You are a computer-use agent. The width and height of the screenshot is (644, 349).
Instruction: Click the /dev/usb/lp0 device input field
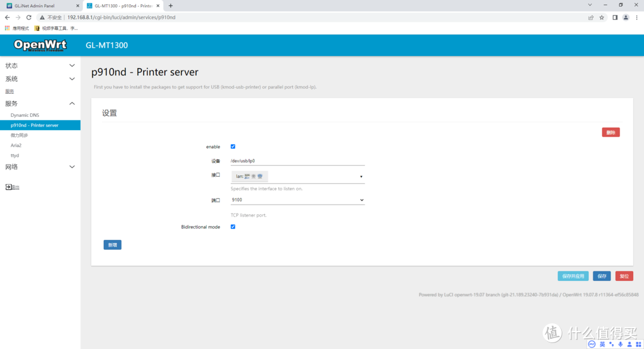(x=298, y=161)
